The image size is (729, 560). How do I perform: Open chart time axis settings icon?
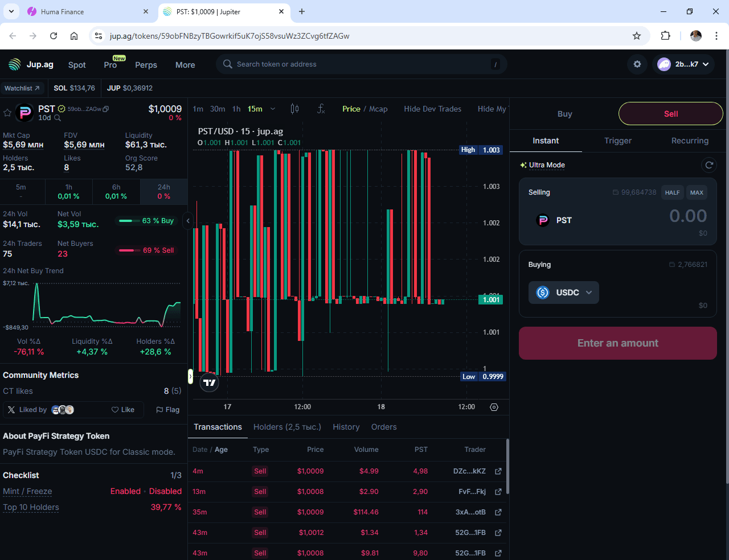(x=494, y=407)
